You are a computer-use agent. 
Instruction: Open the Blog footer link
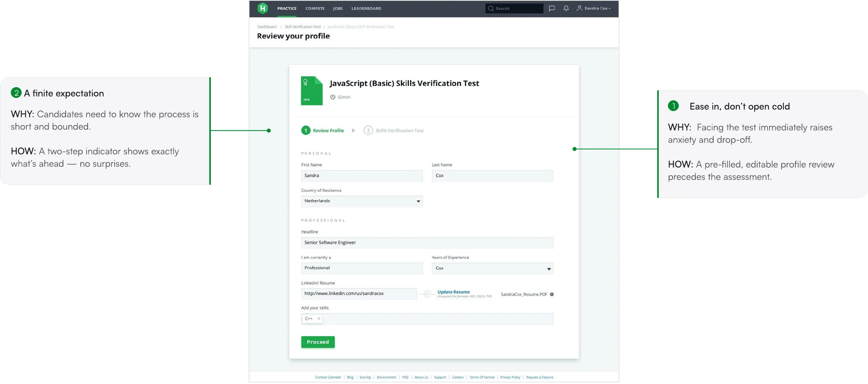(x=350, y=377)
